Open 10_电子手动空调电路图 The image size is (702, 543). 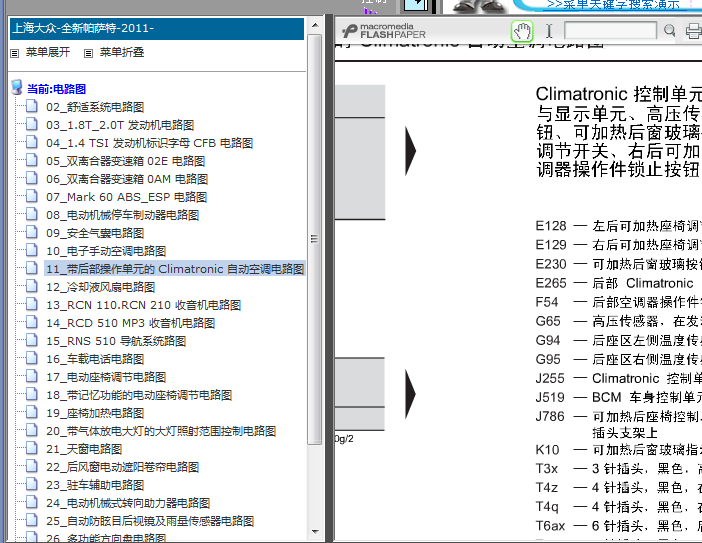click(x=106, y=251)
